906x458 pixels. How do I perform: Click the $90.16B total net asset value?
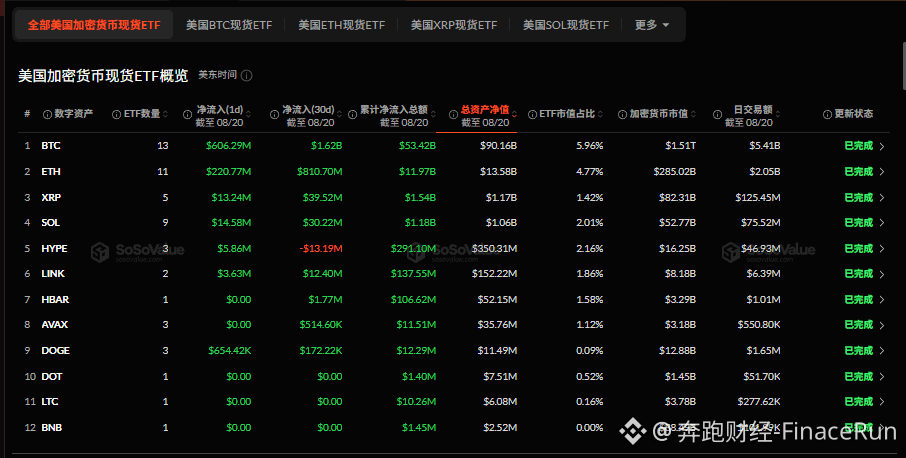point(498,146)
